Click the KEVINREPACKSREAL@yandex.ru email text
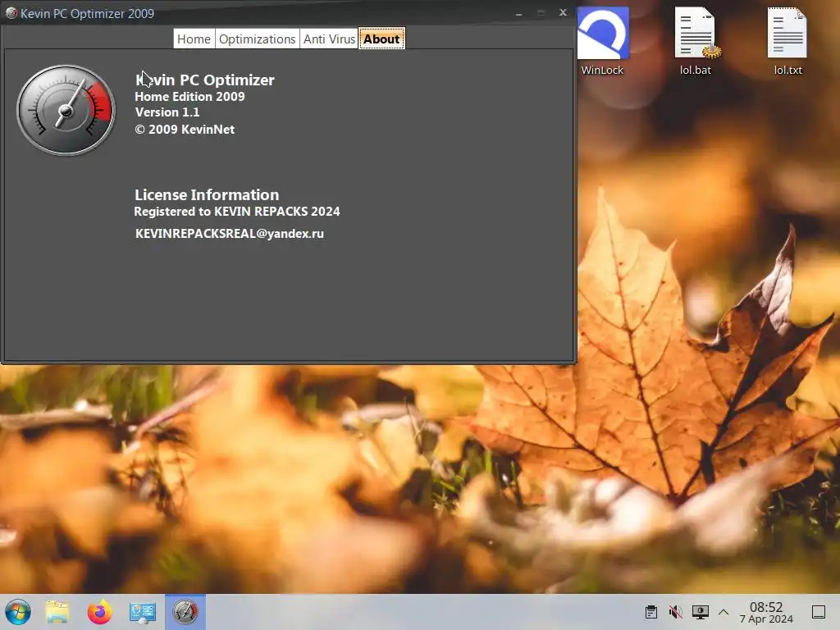840x630 pixels. pos(230,234)
